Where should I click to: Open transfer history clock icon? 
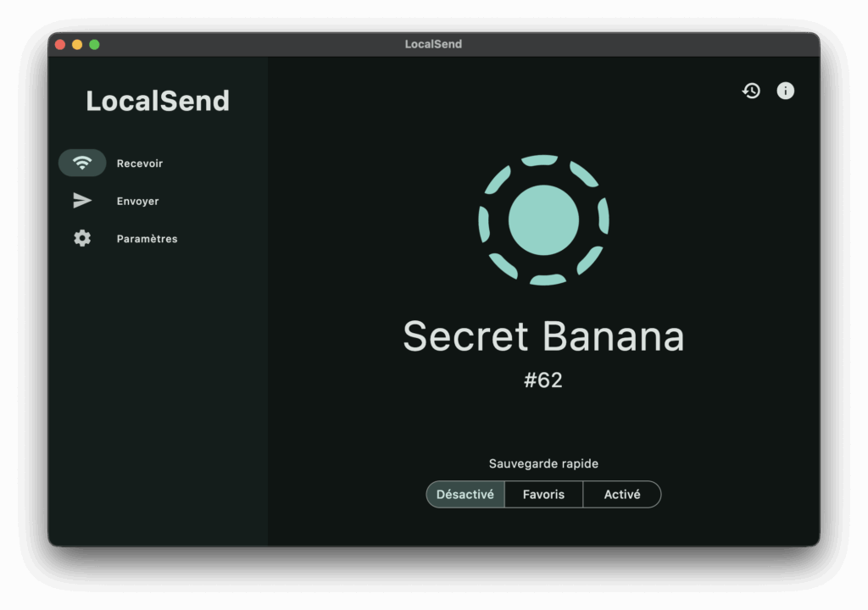[x=751, y=91]
